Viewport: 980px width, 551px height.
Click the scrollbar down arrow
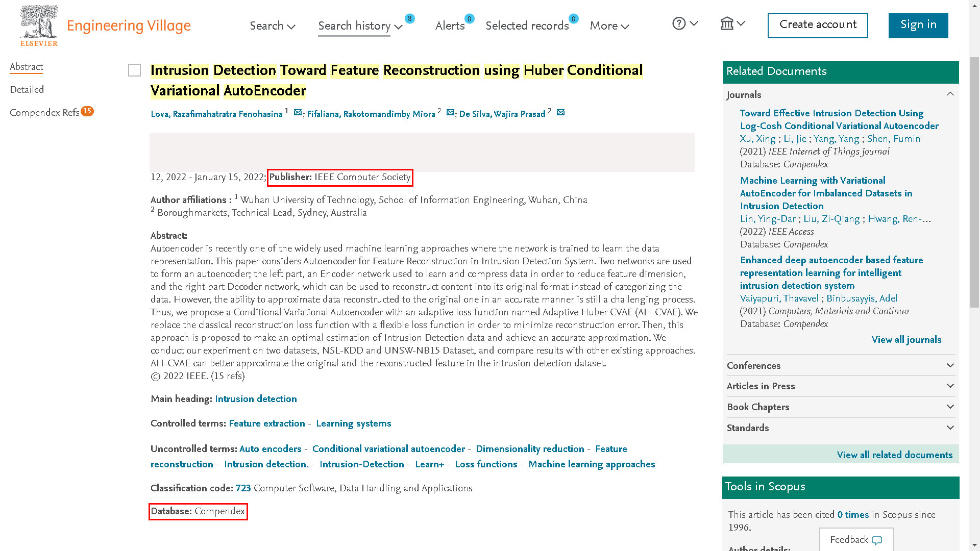974,546
